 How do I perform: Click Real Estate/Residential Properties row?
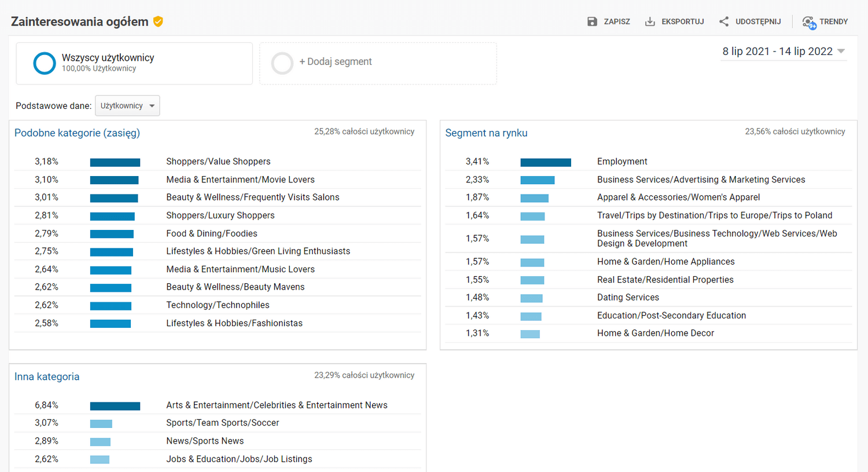648,280
